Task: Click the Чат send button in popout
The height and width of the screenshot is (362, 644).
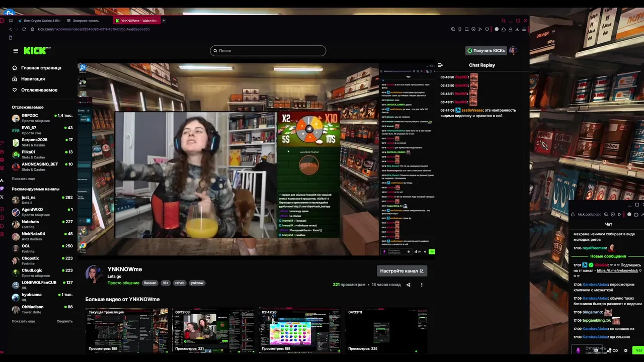Action: coord(638,350)
